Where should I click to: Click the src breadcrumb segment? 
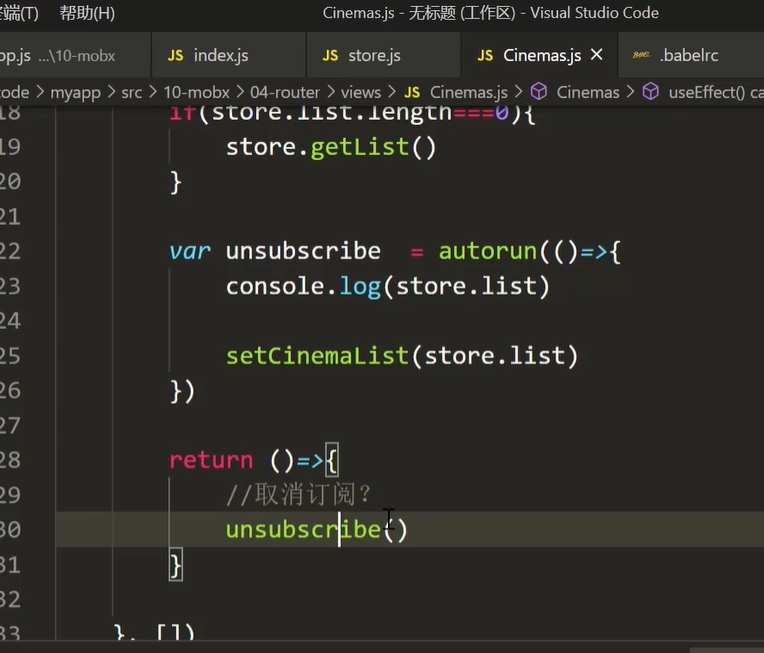click(130, 92)
